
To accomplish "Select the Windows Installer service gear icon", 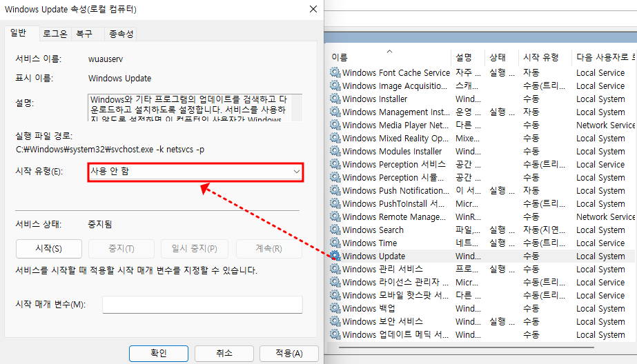I will [x=335, y=99].
